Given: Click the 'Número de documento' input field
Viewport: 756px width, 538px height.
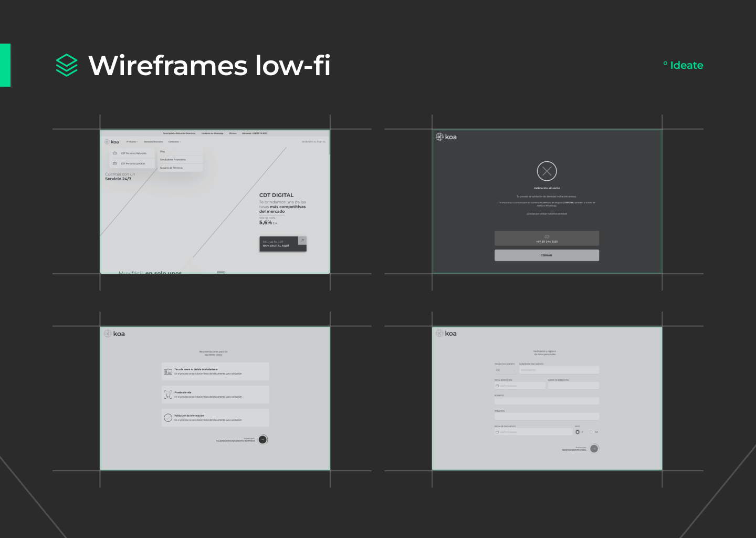Looking at the screenshot, I should (x=559, y=370).
